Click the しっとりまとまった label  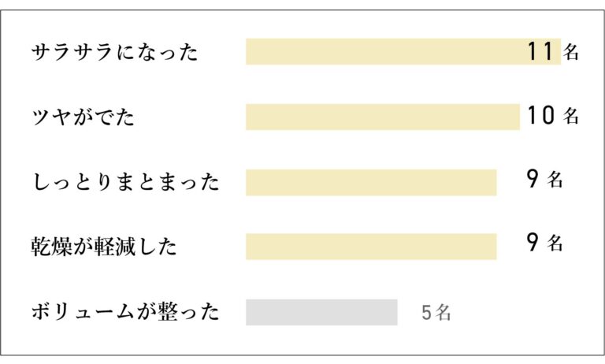125,182
